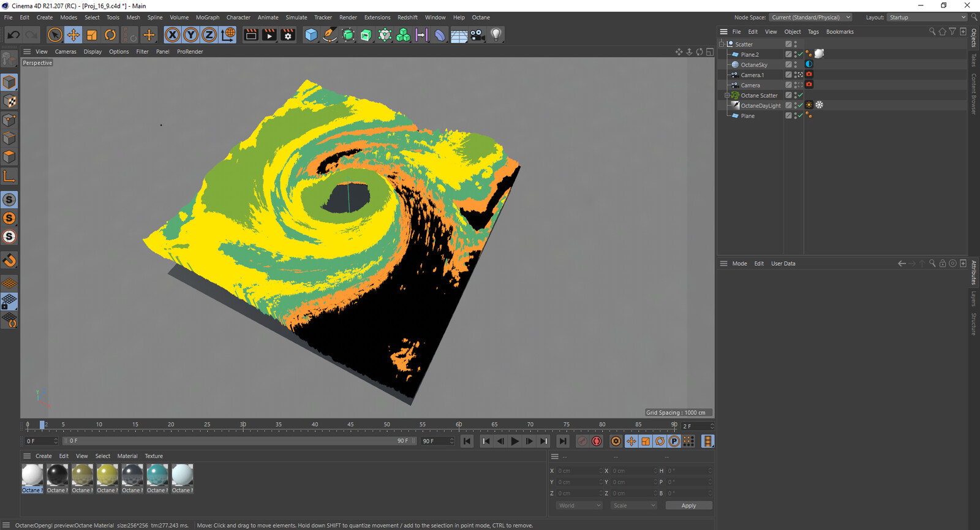980x530 pixels.
Task: Open the Mesh menu
Action: point(133,17)
